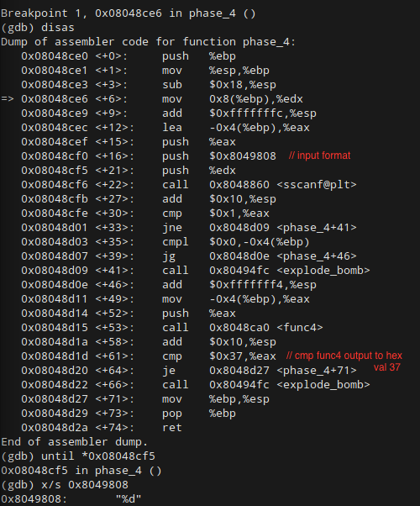
Task: Click the 'disas' command text
Action: tap(58, 28)
